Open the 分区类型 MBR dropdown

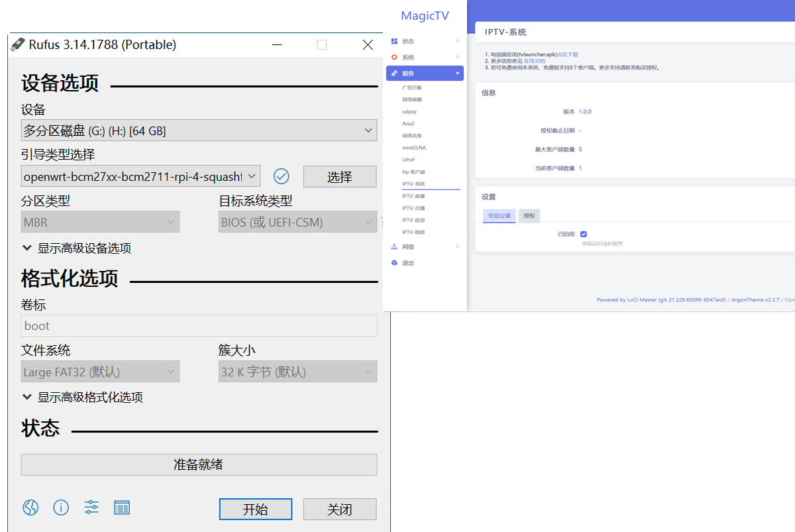(x=100, y=222)
